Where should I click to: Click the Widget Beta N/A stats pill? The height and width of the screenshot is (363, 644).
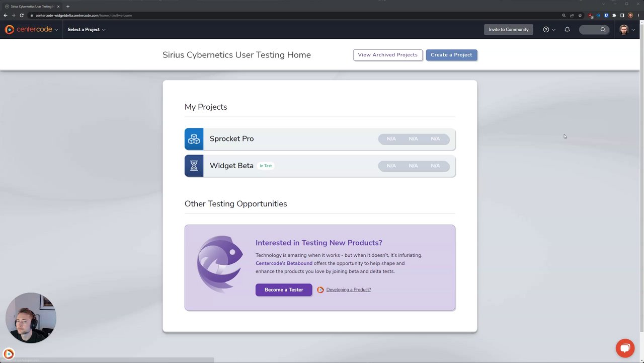tap(414, 166)
